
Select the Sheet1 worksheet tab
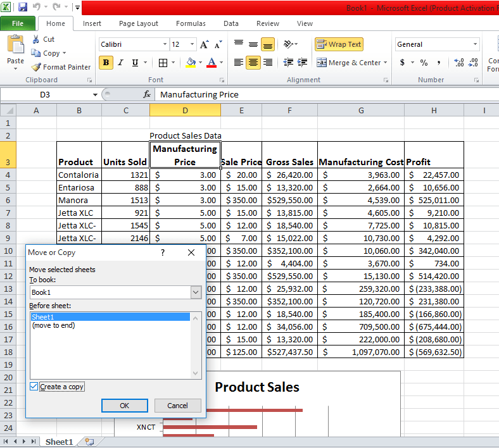pos(59,442)
